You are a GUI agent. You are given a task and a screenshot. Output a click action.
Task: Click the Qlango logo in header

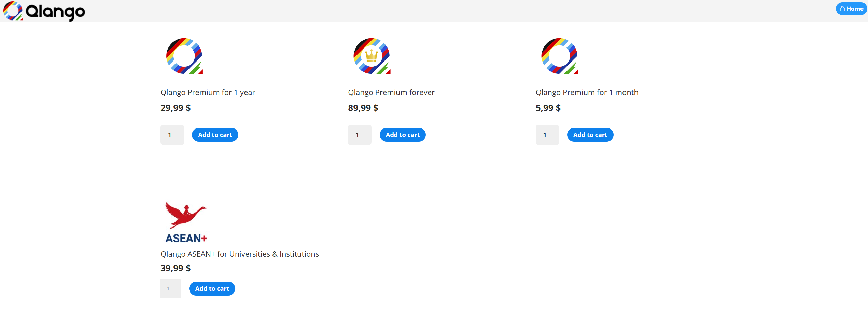(x=44, y=11)
